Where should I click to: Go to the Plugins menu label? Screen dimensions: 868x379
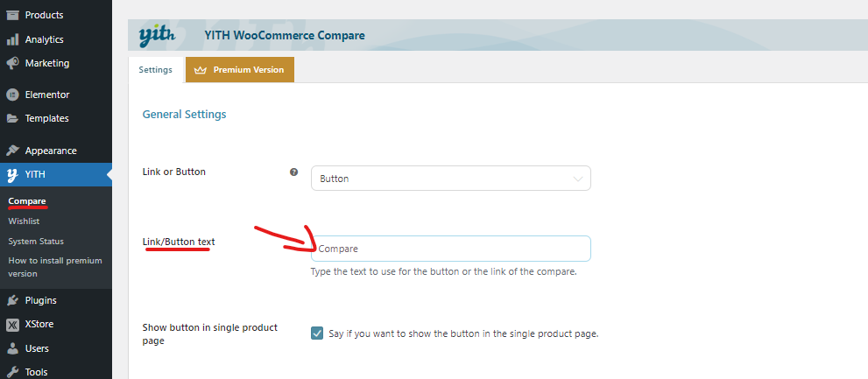click(41, 300)
